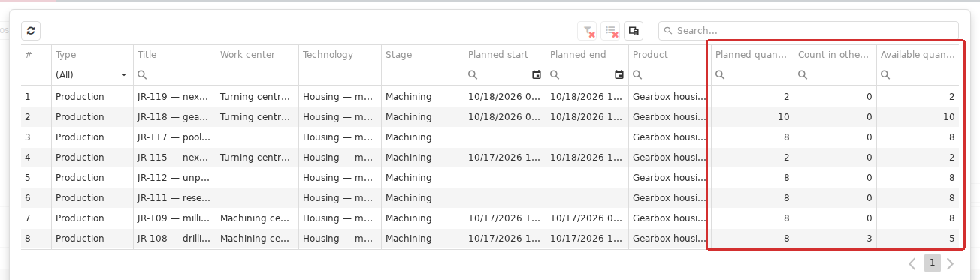The width and height of the screenshot is (980, 280).
Task: Click the Technology filter field
Action: 340,75
